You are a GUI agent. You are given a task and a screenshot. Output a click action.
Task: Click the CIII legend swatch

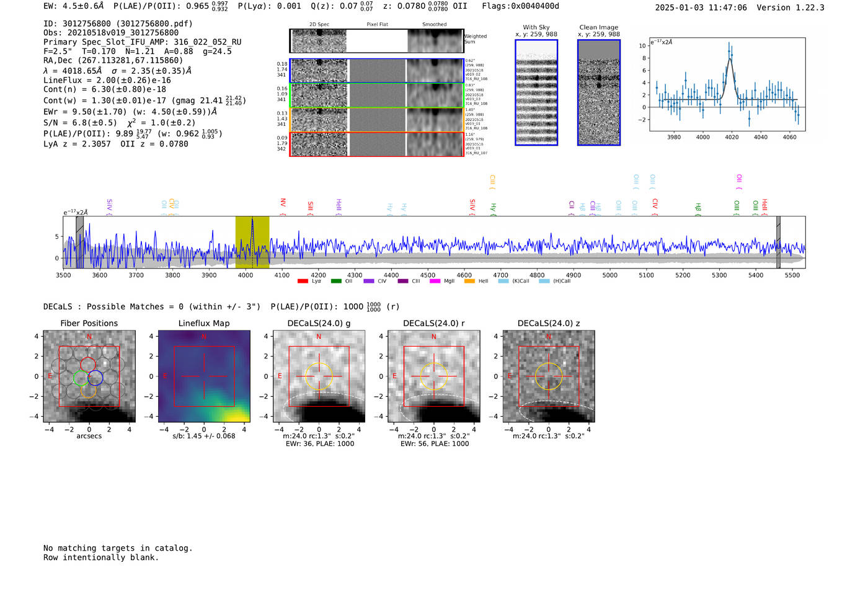(403, 281)
